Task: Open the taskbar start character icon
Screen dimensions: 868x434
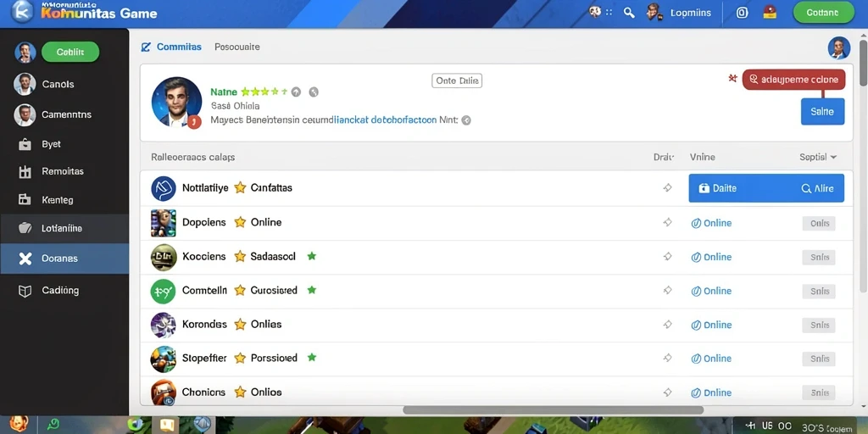Action: coord(18,425)
